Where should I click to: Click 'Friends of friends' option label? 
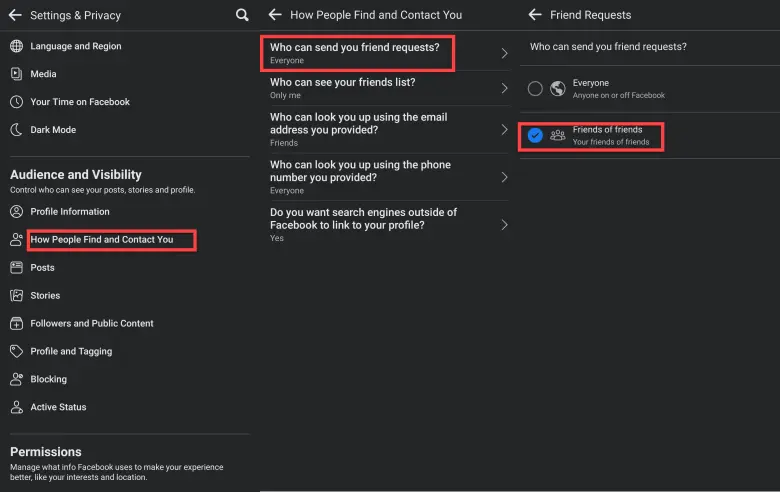(607, 129)
